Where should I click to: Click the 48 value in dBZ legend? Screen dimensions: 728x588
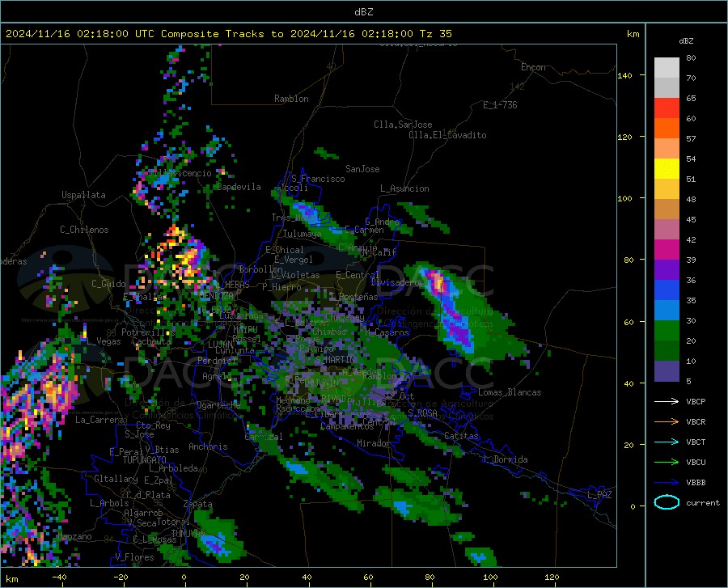(x=691, y=199)
